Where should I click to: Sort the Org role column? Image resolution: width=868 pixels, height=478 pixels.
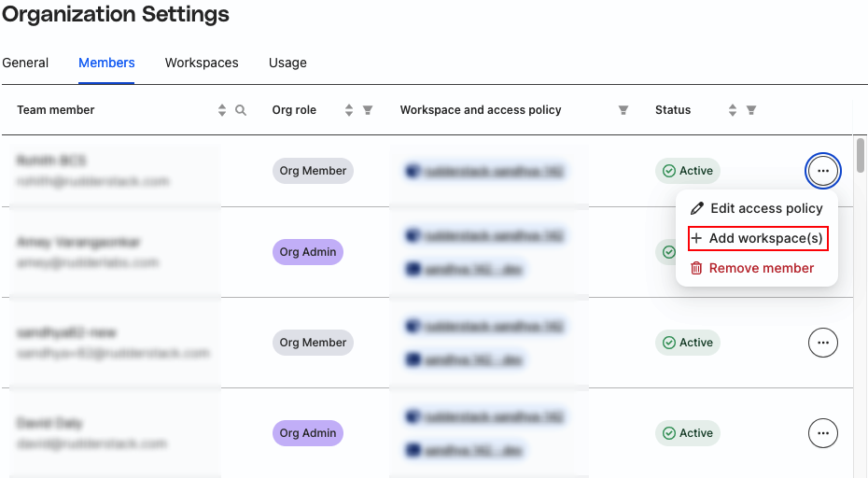pos(349,109)
